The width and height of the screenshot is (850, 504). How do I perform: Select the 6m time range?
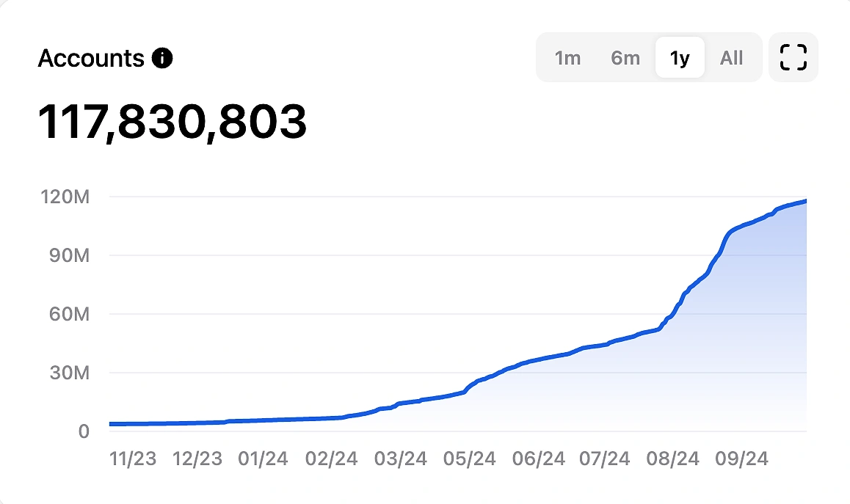tap(625, 58)
